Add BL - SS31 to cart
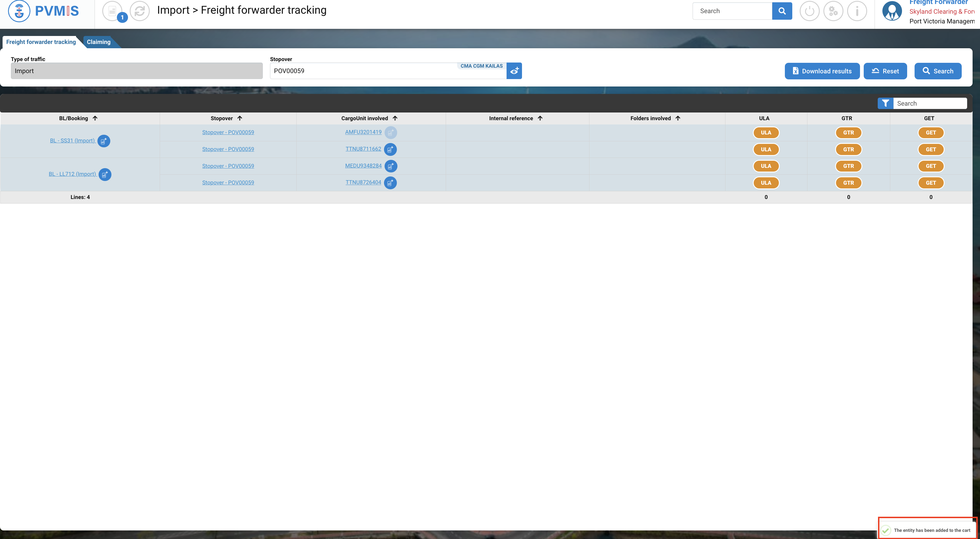Image resolution: width=980 pixels, height=539 pixels. [x=104, y=141]
